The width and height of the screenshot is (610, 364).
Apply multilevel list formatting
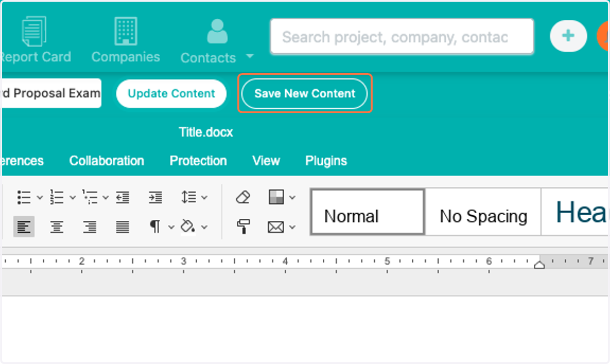pos(90,197)
